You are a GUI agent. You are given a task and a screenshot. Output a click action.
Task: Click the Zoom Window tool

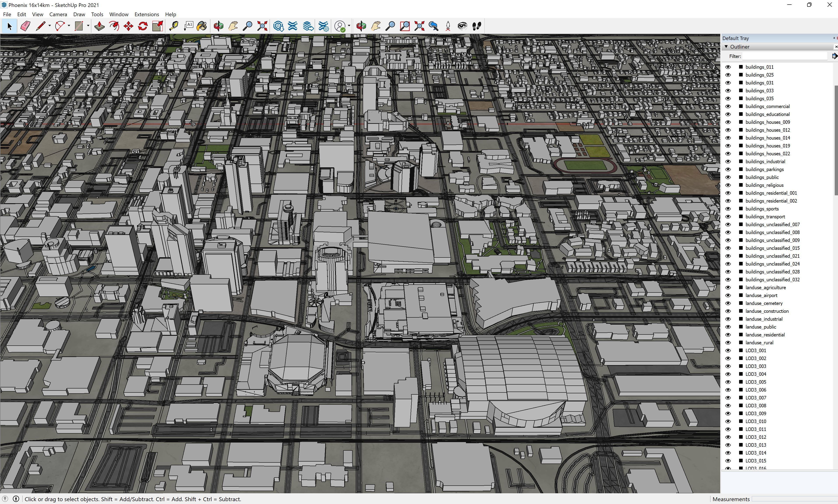tap(405, 26)
